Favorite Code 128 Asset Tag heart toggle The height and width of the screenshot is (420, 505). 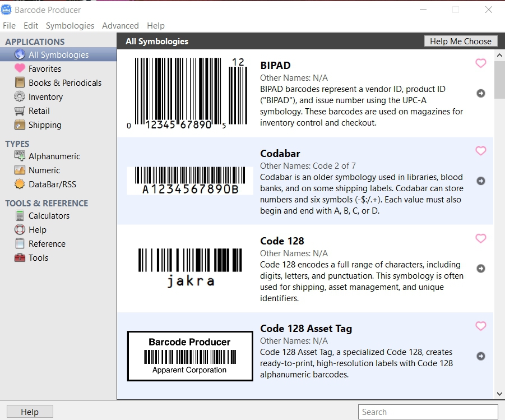click(480, 326)
